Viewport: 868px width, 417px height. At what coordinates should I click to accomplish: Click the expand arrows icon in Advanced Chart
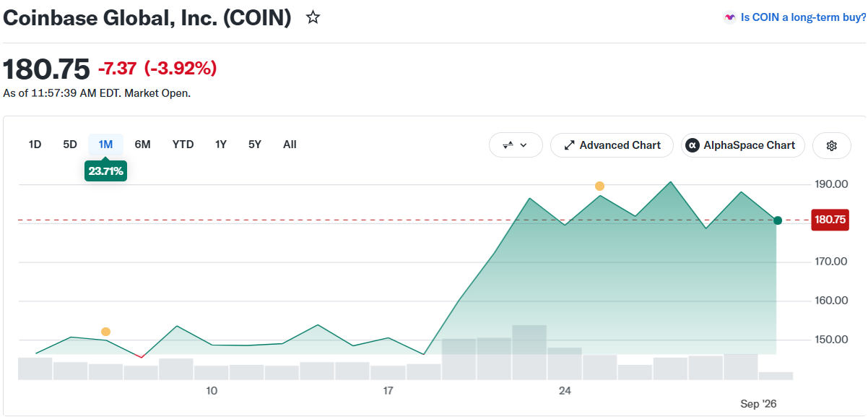(x=569, y=145)
